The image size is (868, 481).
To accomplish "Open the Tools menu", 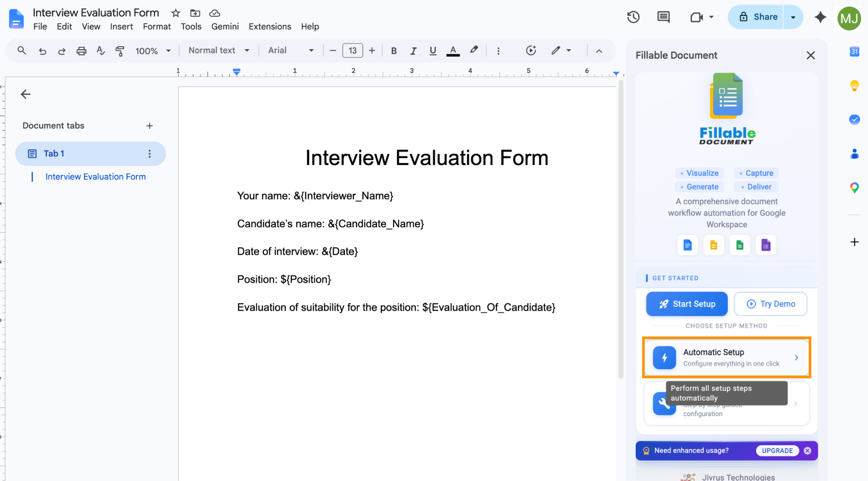I will click(191, 26).
